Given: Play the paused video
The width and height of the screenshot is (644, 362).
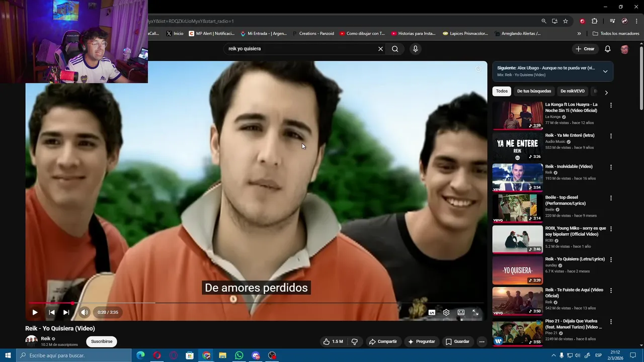Looking at the screenshot, I should click(x=35, y=312).
